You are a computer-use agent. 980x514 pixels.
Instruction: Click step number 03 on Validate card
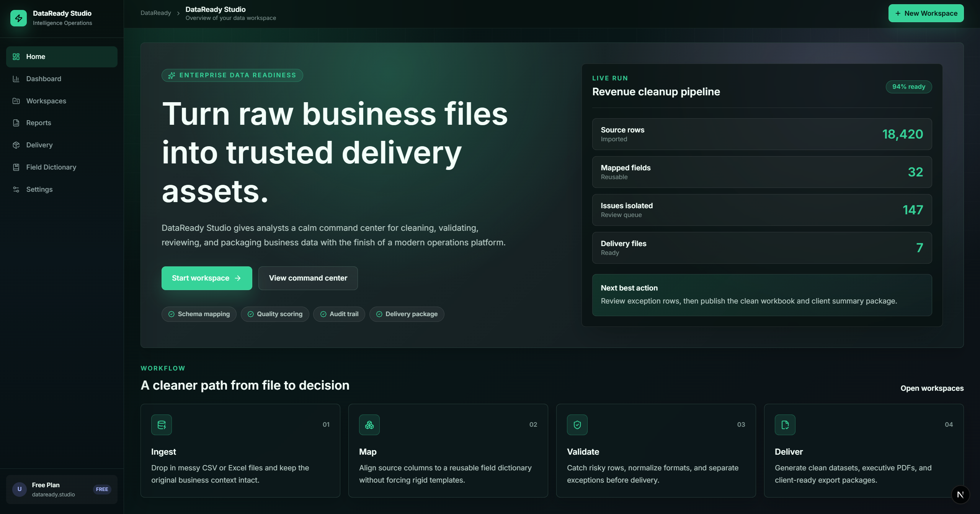pyautogui.click(x=741, y=424)
